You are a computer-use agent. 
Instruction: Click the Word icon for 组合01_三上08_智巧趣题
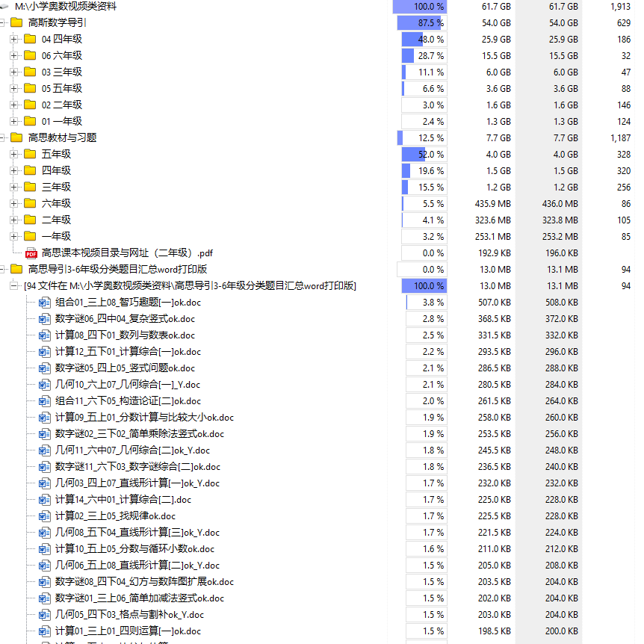[x=45, y=303]
